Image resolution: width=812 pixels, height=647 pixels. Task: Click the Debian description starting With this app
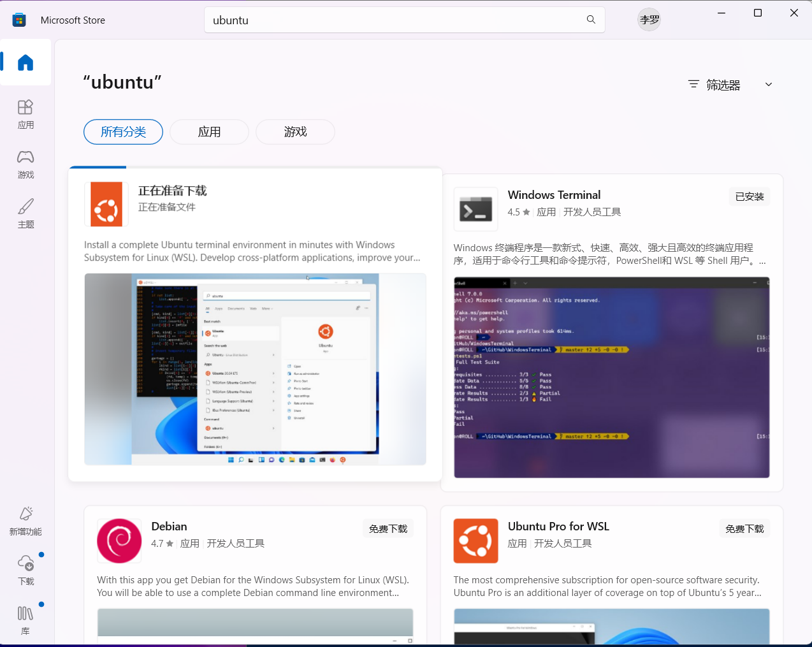point(253,586)
